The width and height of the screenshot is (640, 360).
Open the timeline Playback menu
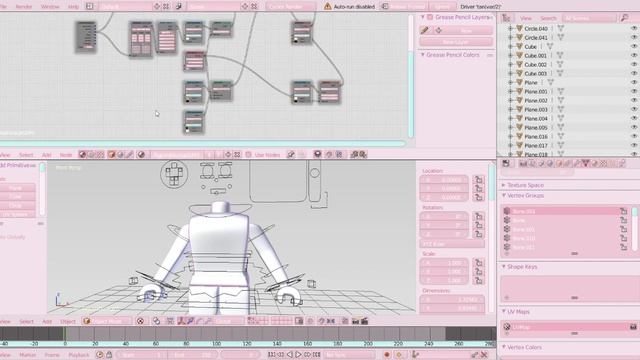(x=78, y=355)
